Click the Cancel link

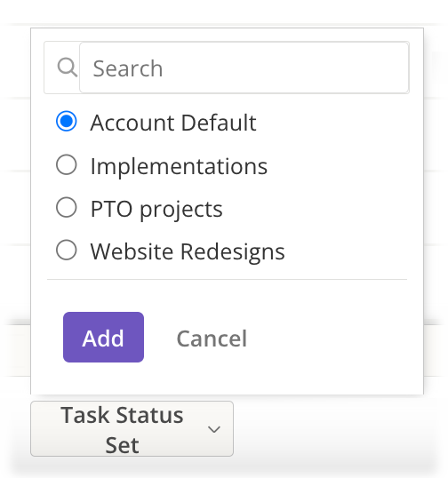(x=212, y=339)
